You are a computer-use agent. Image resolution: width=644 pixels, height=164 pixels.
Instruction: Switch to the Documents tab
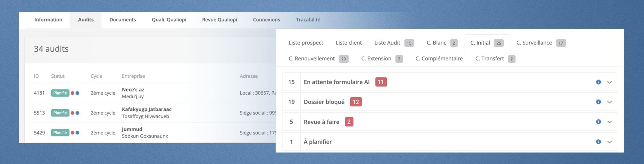coord(123,20)
